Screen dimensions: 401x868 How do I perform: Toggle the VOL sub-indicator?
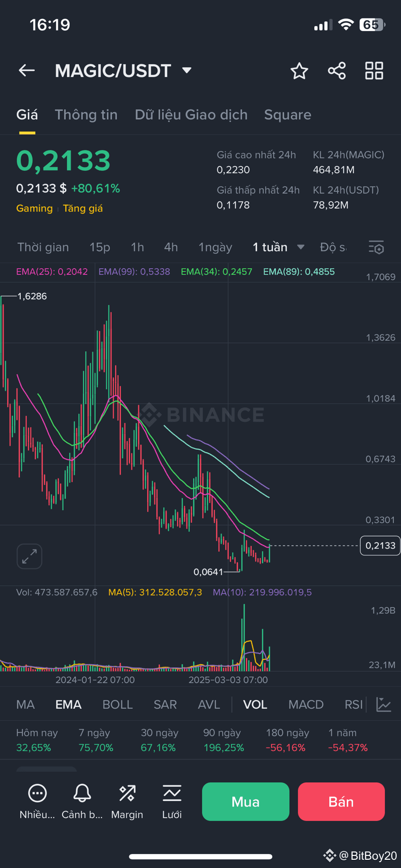point(255,704)
